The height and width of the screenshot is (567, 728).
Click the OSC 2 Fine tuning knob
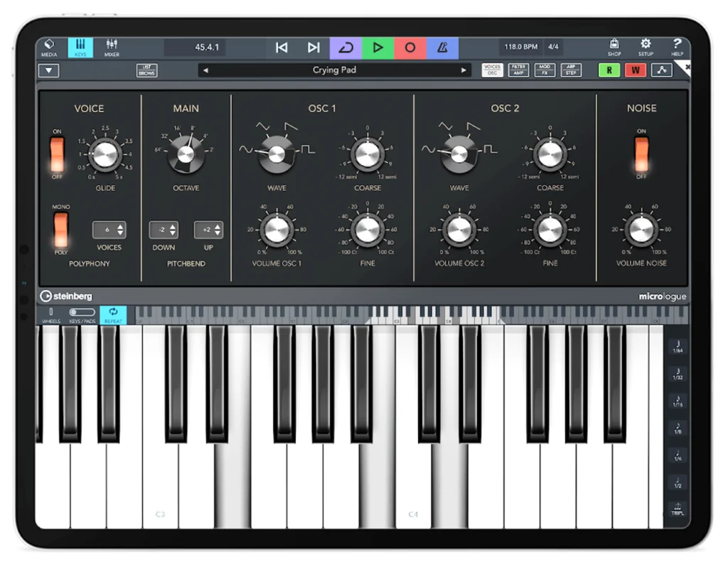550,229
